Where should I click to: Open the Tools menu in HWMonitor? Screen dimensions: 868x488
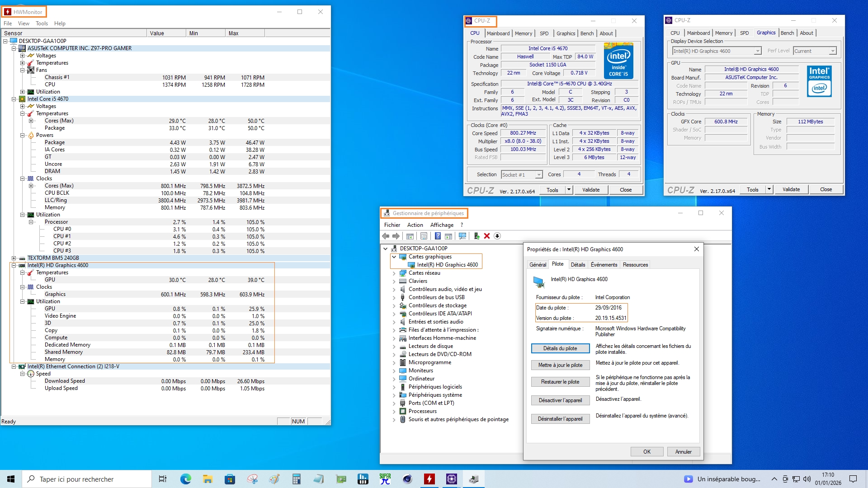(x=42, y=23)
